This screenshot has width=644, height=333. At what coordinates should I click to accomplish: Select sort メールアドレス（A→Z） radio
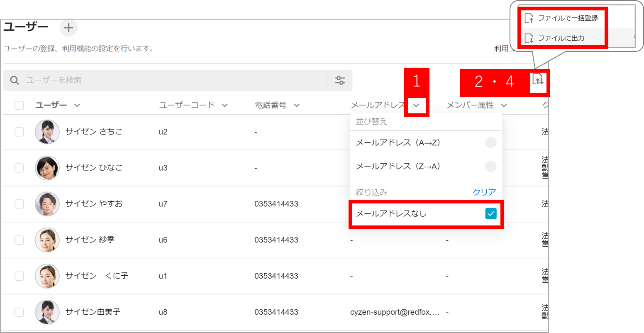coord(491,143)
